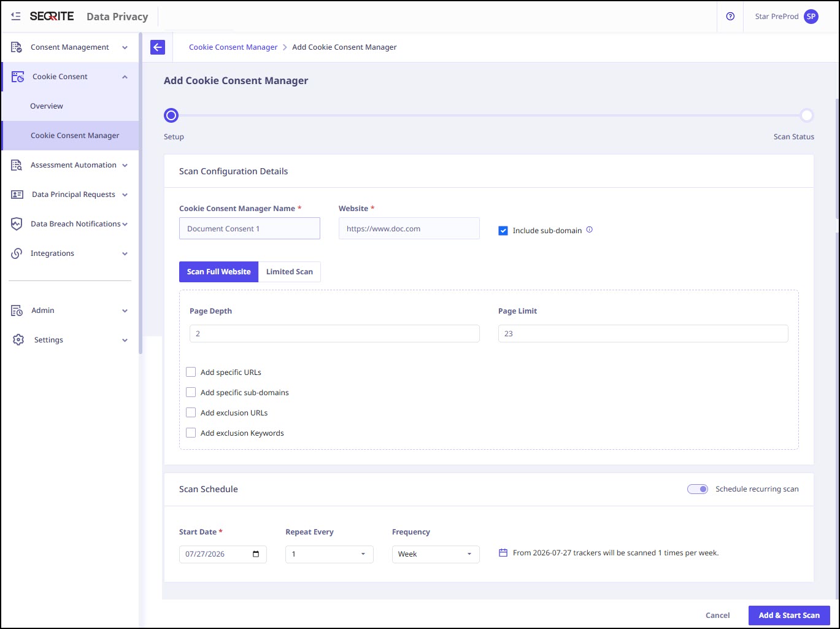The width and height of the screenshot is (840, 629).
Task: Expand the Integrations chevron
Action: tap(125, 253)
